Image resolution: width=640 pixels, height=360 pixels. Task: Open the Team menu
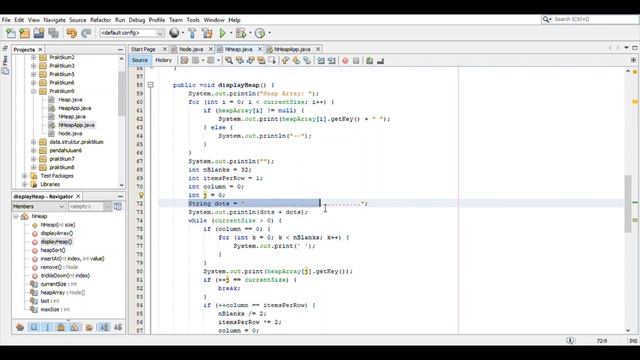[x=176, y=20]
